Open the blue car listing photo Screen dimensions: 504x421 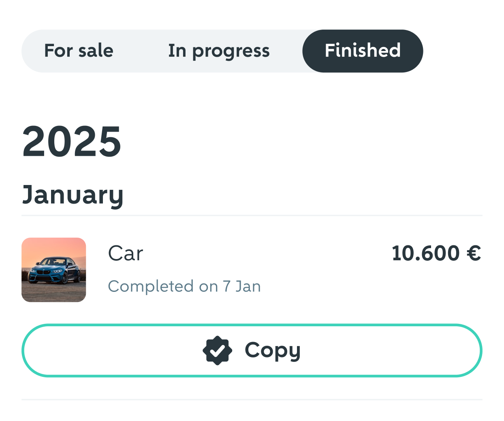click(x=54, y=270)
